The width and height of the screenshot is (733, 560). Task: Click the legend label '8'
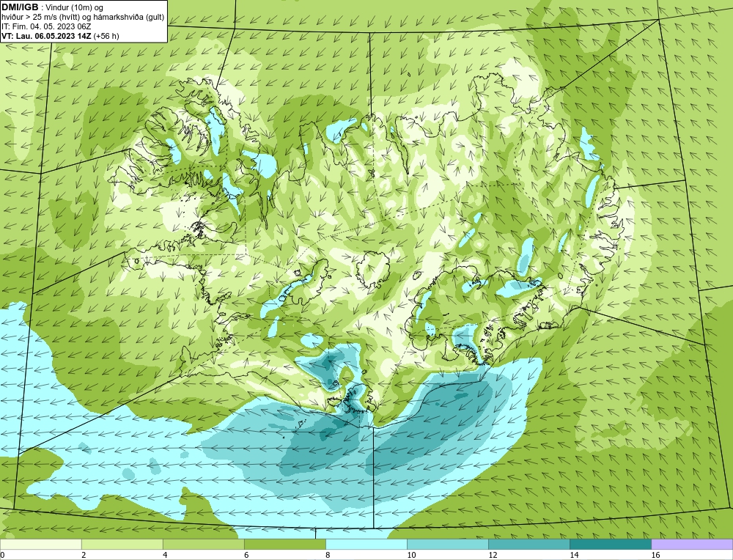(x=328, y=555)
